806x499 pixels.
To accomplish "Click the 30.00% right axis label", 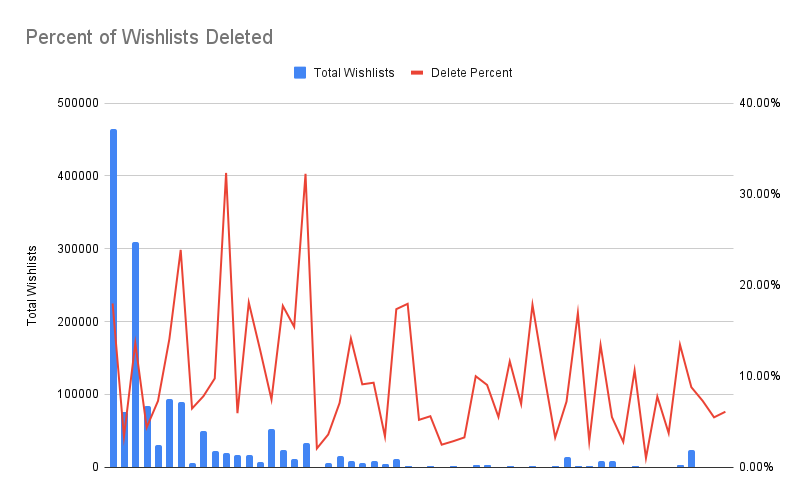I will click(760, 194).
